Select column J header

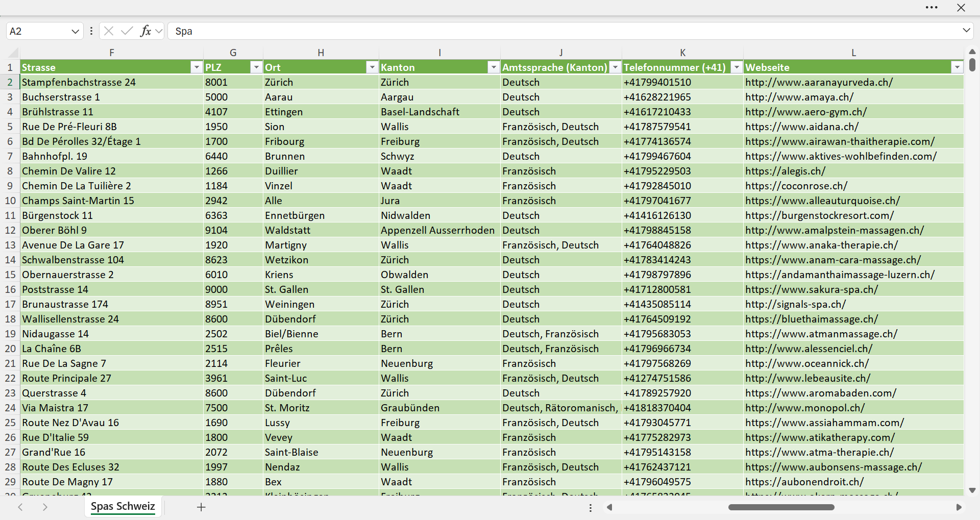click(561, 53)
